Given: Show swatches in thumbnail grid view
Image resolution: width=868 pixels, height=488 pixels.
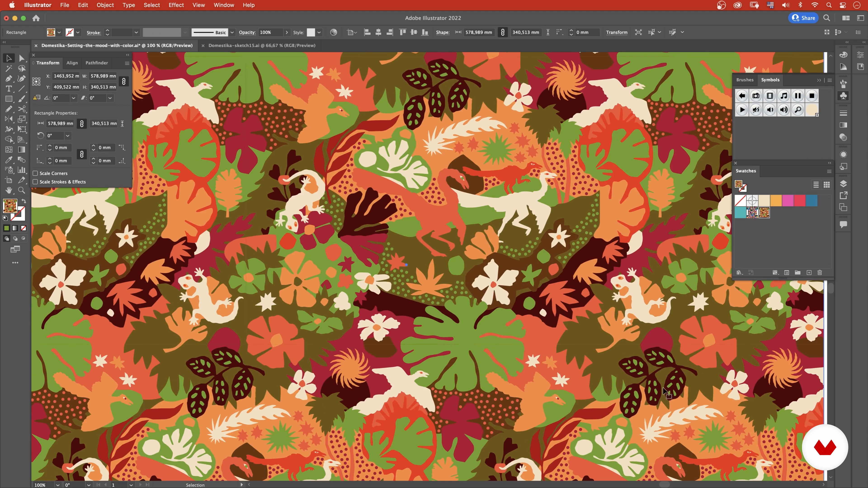Looking at the screenshot, I should (827, 185).
